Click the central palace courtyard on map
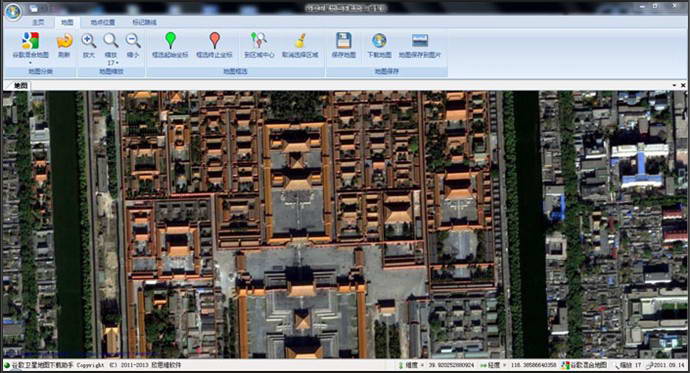The height and width of the screenshot is (373, 690). click(298, 212)
